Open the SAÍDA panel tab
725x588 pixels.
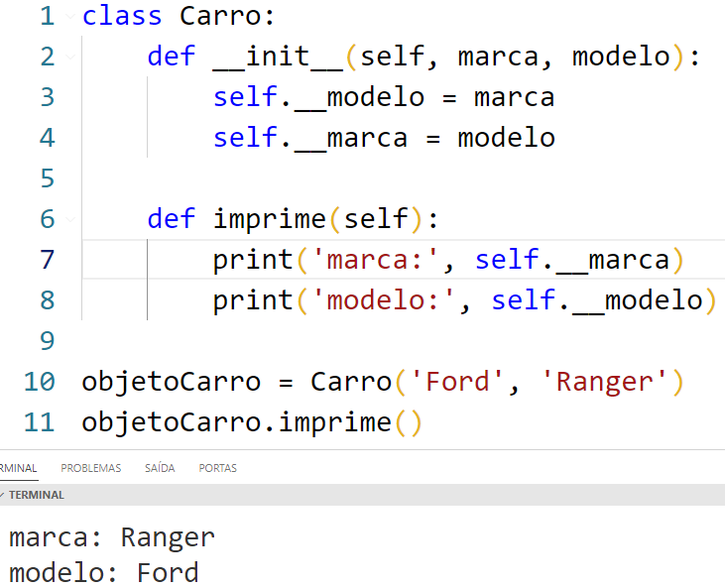[x=160, y=468]
